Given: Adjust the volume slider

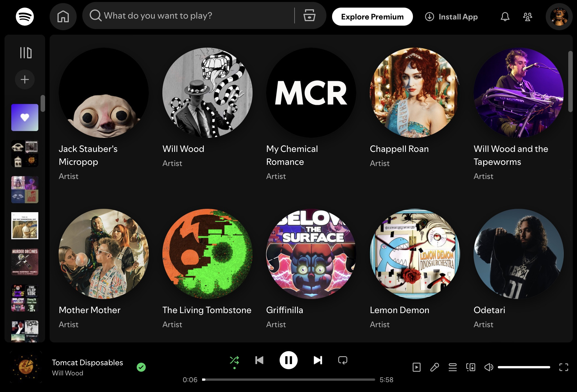Looking at the screenshot, I should click(524, 367).
